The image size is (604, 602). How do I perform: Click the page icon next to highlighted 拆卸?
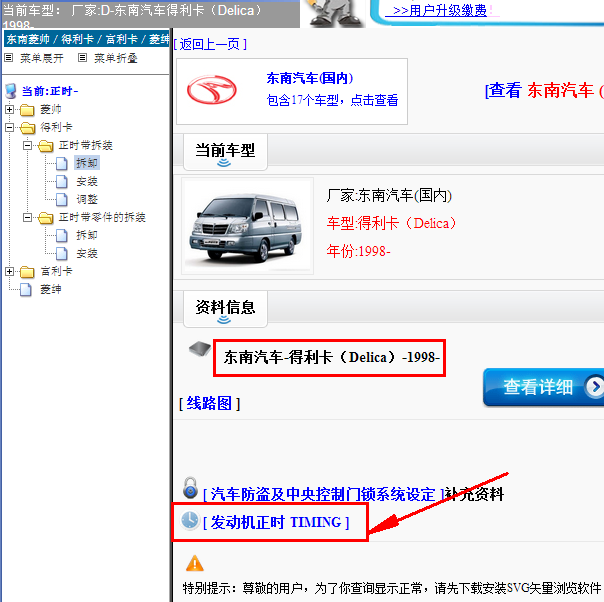coord(62,163)
